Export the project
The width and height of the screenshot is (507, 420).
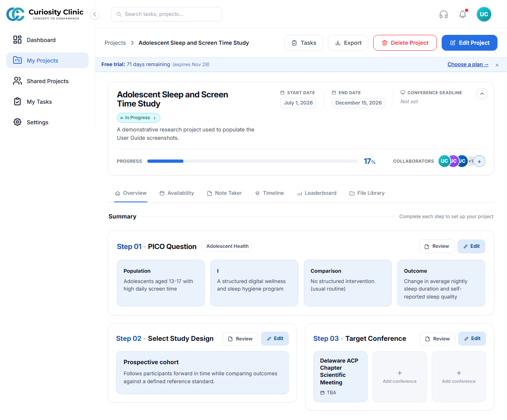point(348,43)
